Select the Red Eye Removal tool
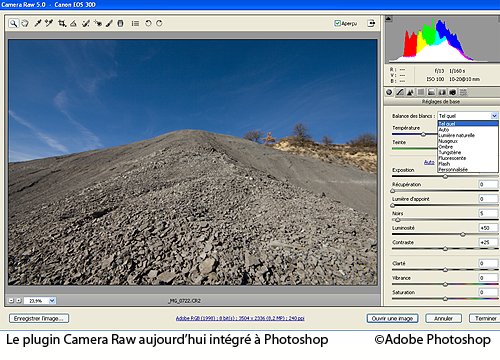The height and width of the screenshot is (360, 500). pos(98,23)
